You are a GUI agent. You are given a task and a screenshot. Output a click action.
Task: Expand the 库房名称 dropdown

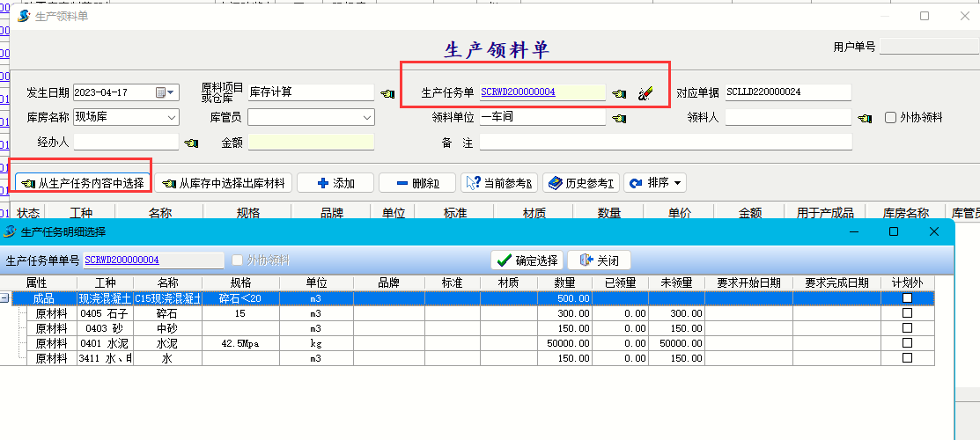[171, 117]
